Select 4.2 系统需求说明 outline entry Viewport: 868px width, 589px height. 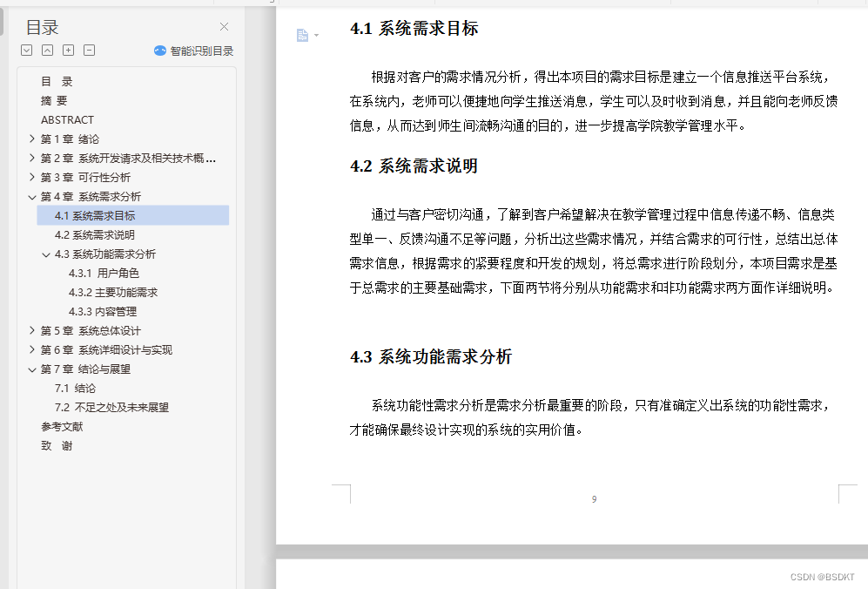(x=95, y=235)
